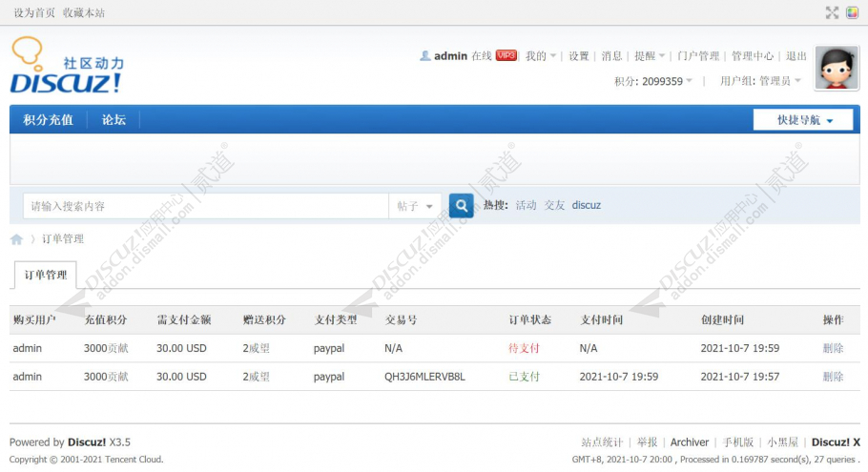
Task: Open the 快捷导航 dropdown
Action: [803, 120]
